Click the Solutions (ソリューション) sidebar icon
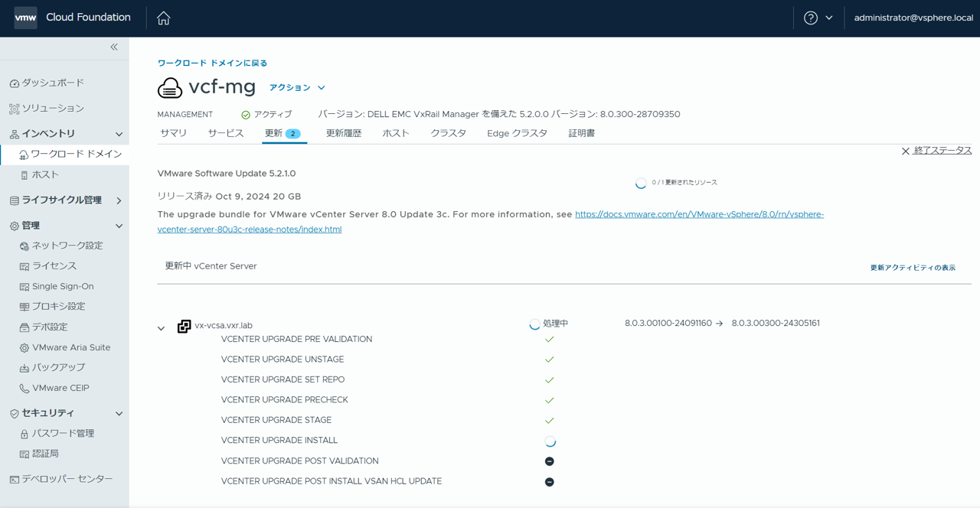 click(x=14, y=109)
